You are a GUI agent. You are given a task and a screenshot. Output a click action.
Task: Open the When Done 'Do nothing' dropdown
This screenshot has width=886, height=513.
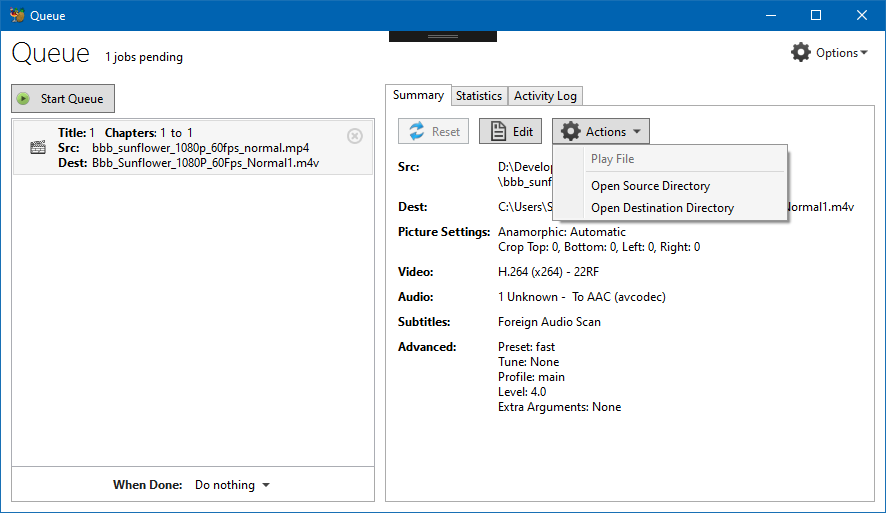click(x=232, y=485)
